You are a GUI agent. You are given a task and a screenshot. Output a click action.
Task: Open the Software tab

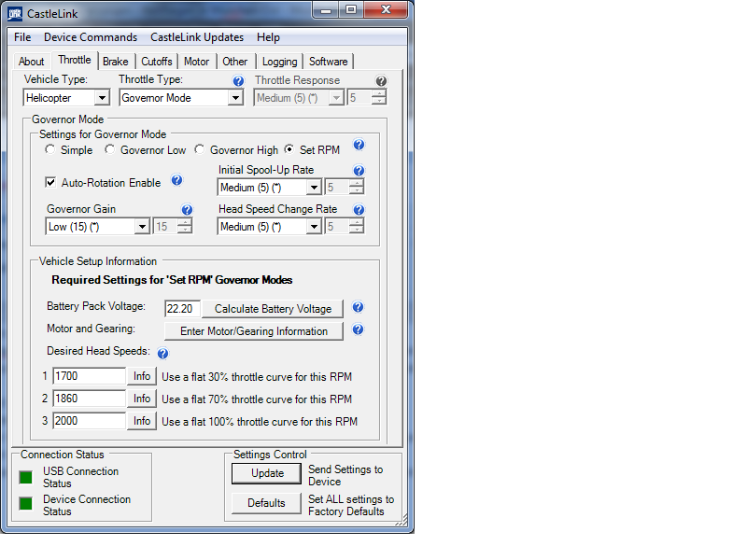[x=329, y=62]
